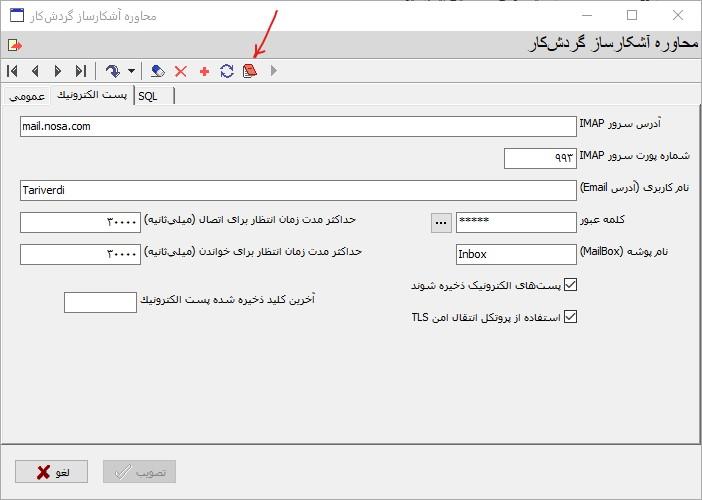Click the blue refresh arrows icon
This screenshot has width=702, height=500.
point(227,71)
